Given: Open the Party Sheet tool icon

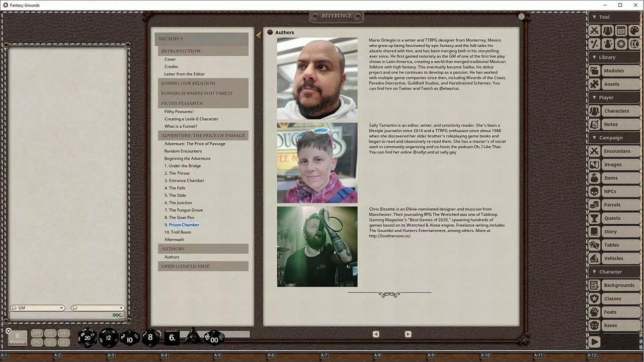Looking at the screenshot, I should tap(608, 31).
